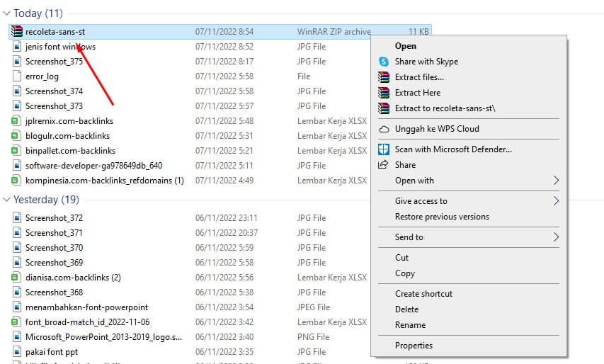Image resolution: width=604 pixels, height=364 pixels.
Task: Expand the Give access to submenu arrow
Action: [x=556, y=200]
